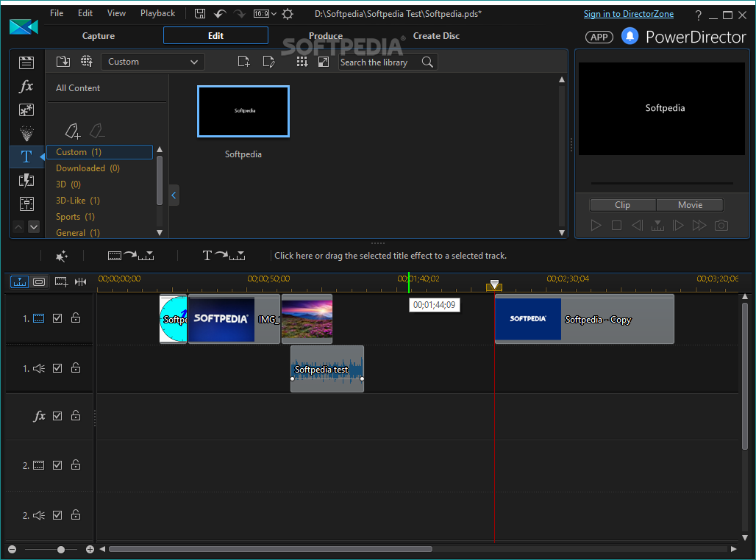Select the Downloaded (0) tag
Viewport: 756px width, 560px height.
(x=88, y=168)
